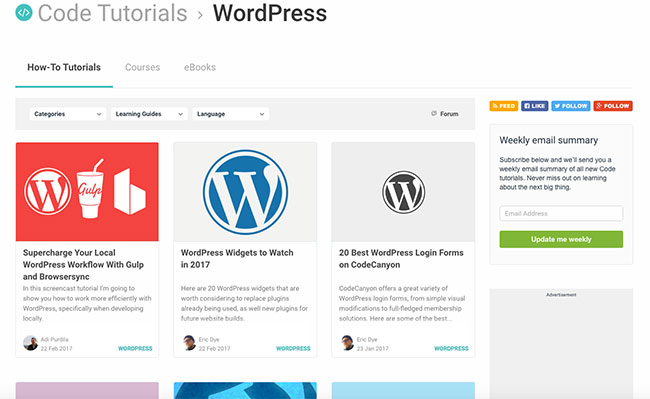Click the Google Plus Follow button
The width and height of the screenshot is (650, 399).
click(613, 106)
